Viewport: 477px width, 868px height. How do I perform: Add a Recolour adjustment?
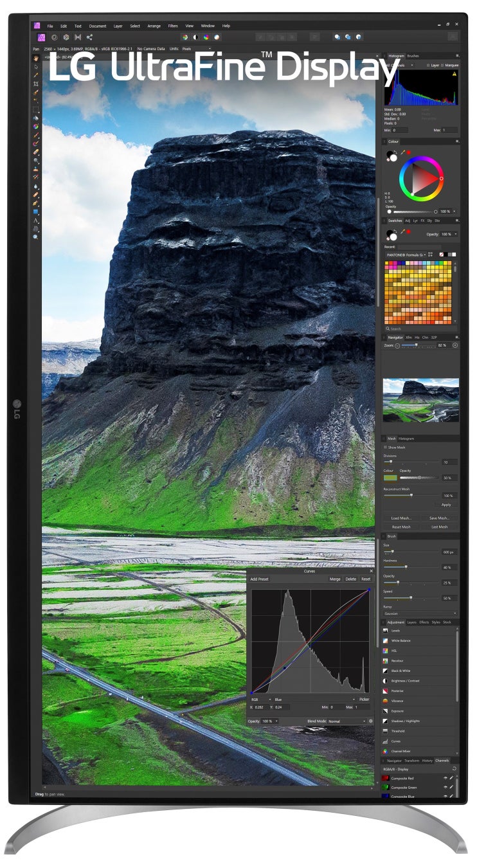coord(420,660)
